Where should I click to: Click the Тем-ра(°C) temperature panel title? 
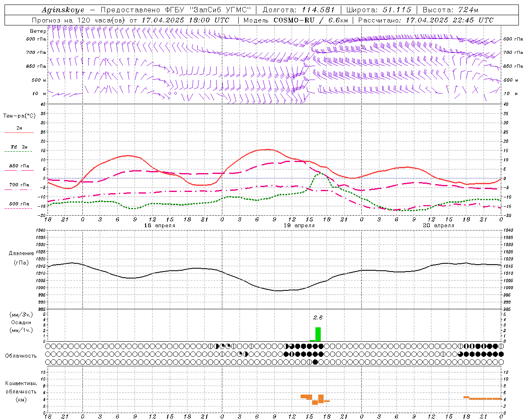19,116
